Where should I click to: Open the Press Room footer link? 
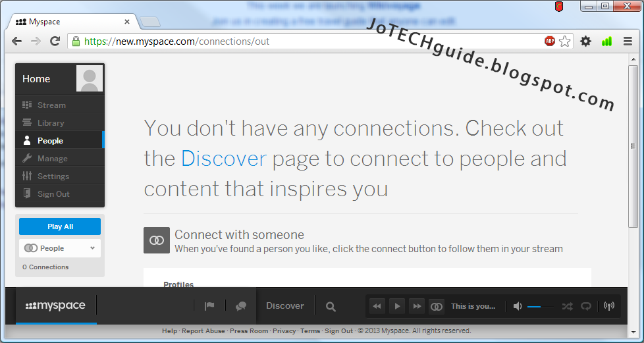coord(249,330)
